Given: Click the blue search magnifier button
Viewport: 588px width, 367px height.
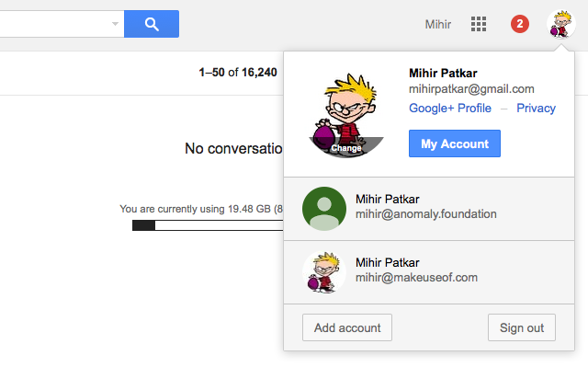Looking at the screenshot, I should click(152, 24).
